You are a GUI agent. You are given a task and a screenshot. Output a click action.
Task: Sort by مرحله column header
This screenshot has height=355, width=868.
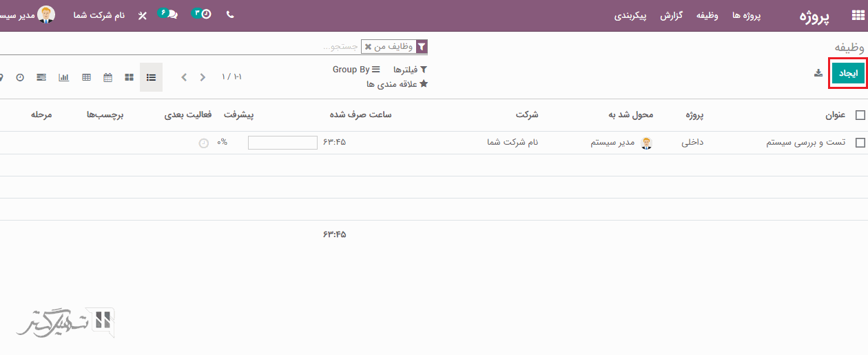click(41, 115)
